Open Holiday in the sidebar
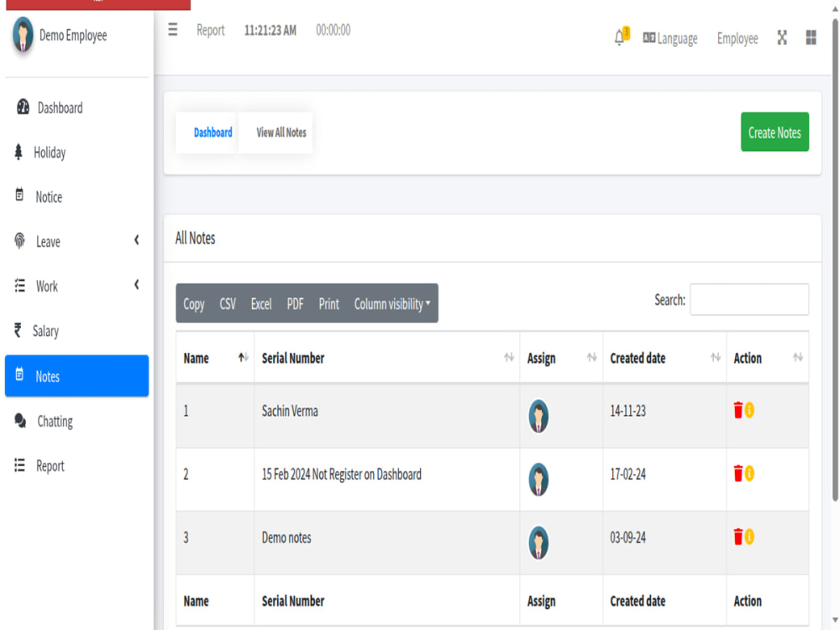 pyautogui.click(x=76, y=152)
